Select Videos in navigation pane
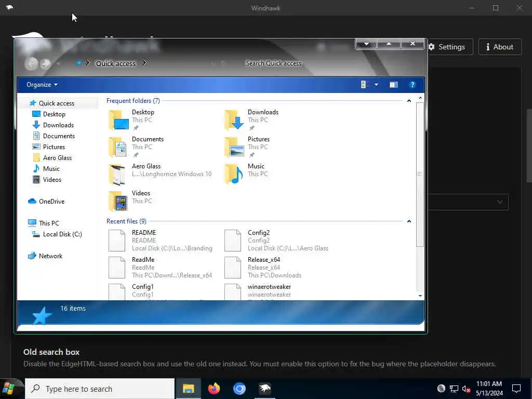Viewport: 532px width, 399px height. [x=52, y=179]
